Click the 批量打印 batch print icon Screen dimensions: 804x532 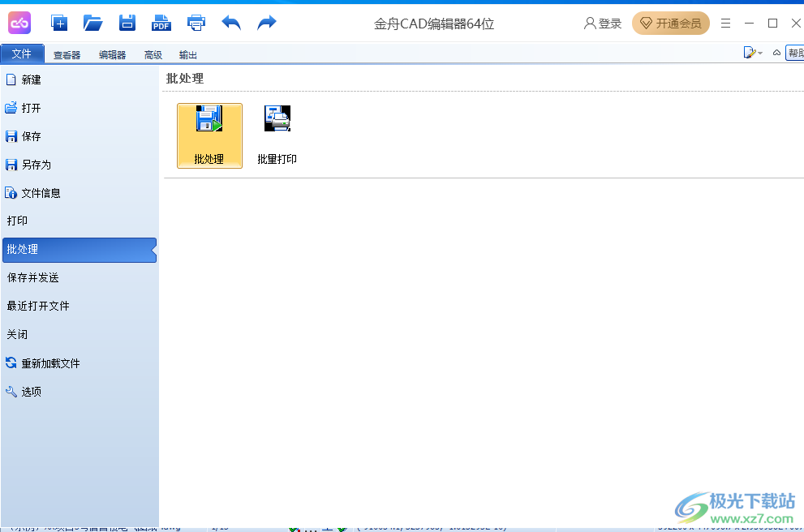click(x=277, y=135)
